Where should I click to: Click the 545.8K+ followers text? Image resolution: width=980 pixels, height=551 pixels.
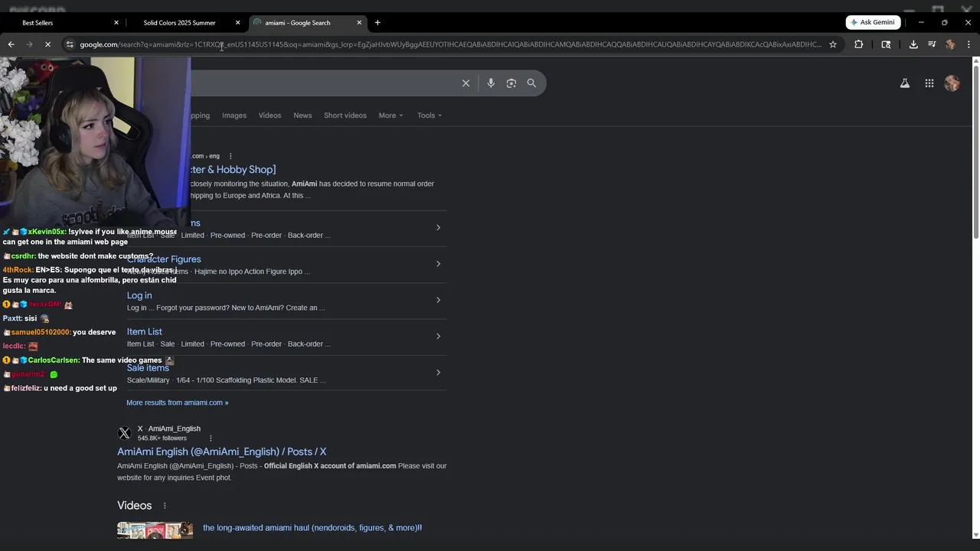162,439
